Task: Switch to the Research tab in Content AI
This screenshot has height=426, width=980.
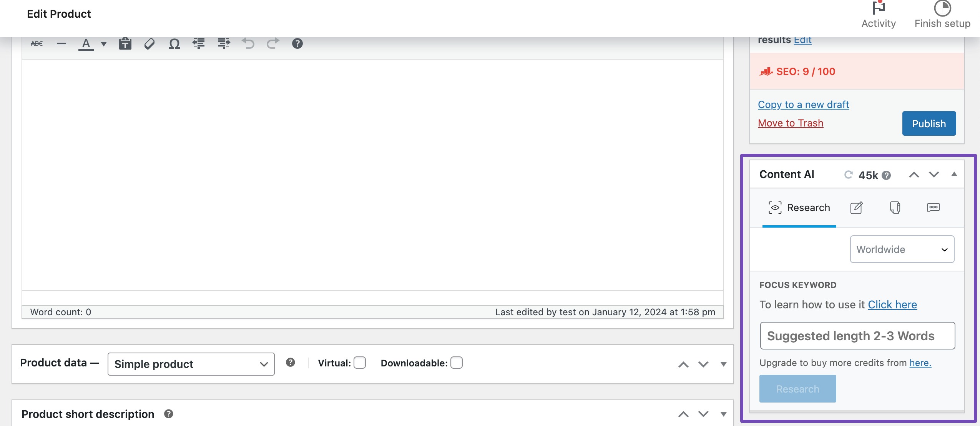Action: 799,207
